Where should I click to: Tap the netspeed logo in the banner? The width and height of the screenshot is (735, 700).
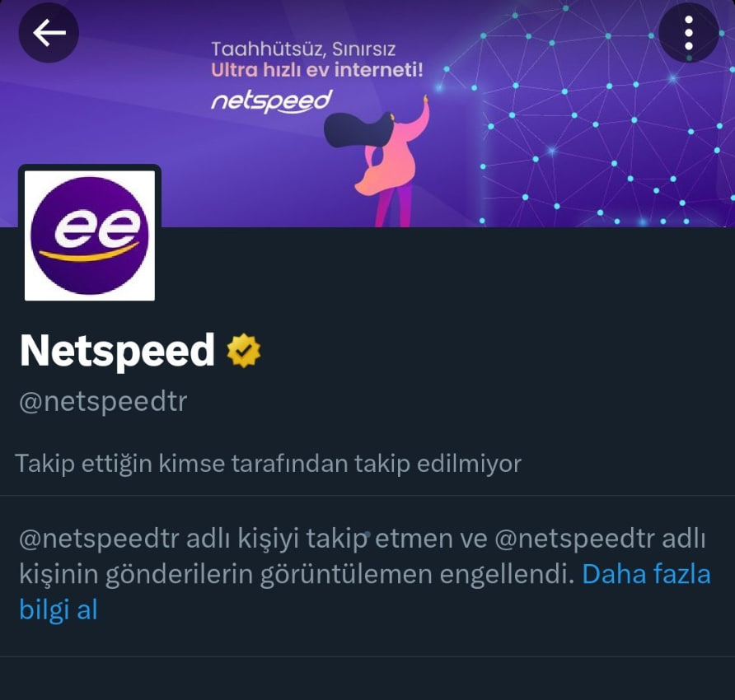(271, 101)
